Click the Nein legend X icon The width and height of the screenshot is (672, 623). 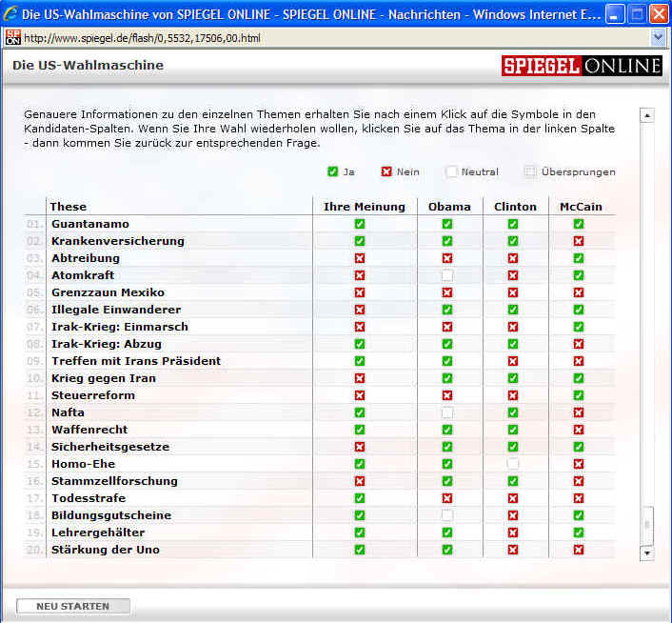pos(386,171)
